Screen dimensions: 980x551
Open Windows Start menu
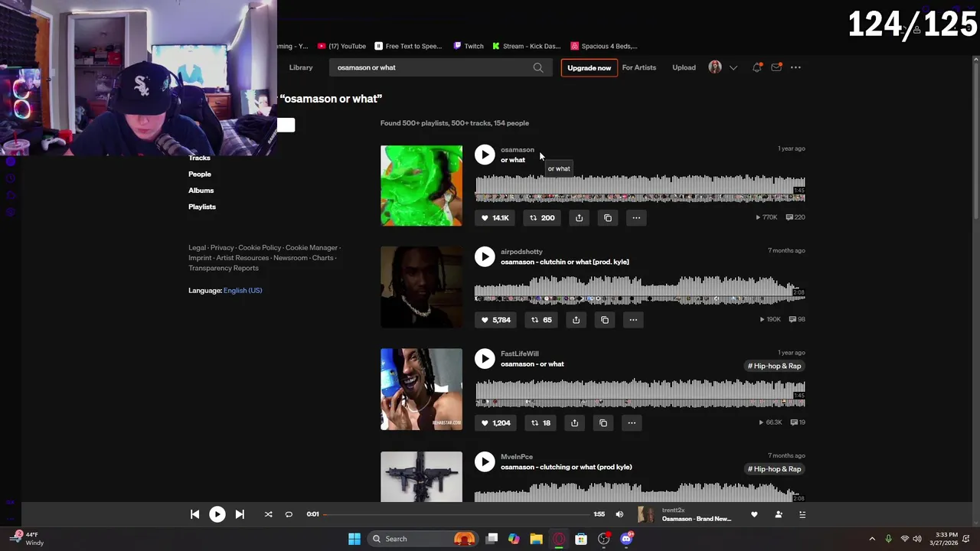354,539
